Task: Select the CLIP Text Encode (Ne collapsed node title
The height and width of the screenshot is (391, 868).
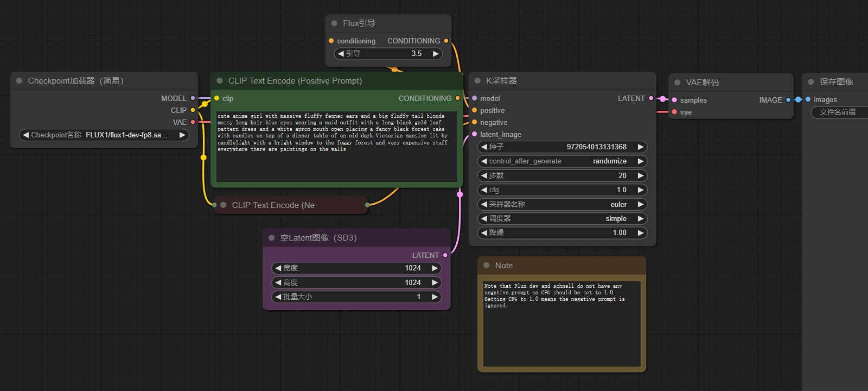Action: click(x=273, y=205)
